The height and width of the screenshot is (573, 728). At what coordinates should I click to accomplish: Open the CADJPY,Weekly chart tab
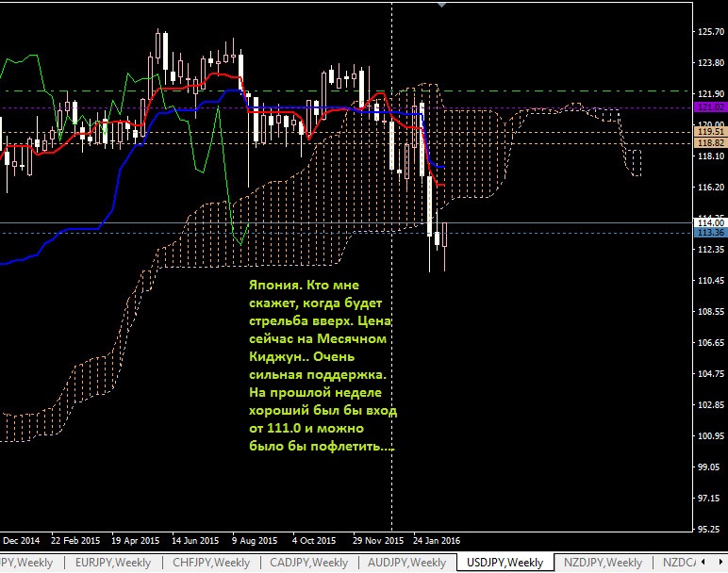click(308, 563)
